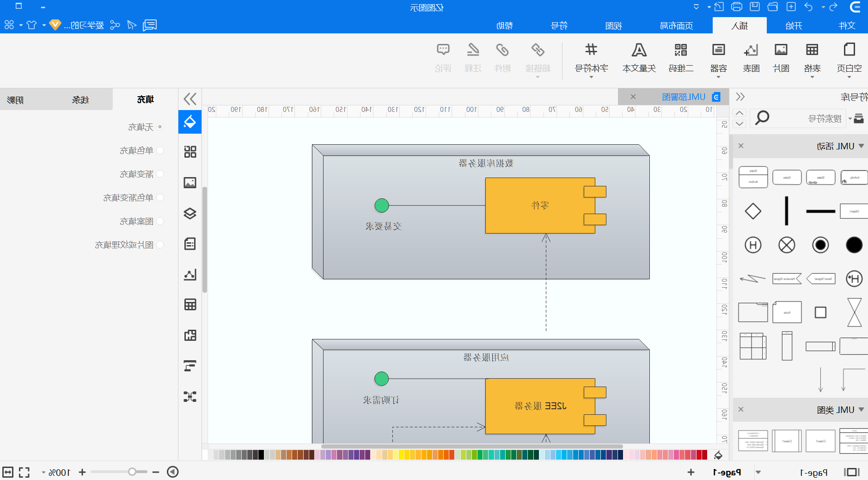Click the presentation play icon in status bar
This screenshot has width=868, height=480.
click(173, 472)
